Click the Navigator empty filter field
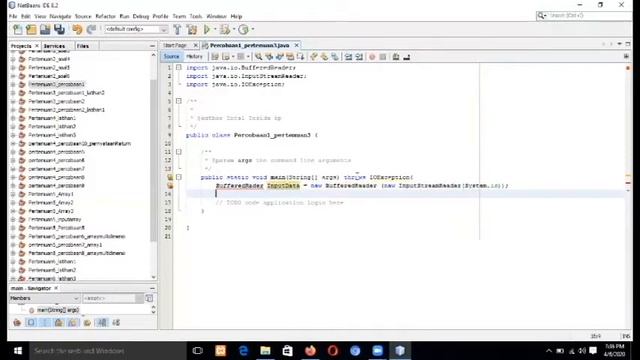This screenshot has width=640, height=360. pos(109,298)
